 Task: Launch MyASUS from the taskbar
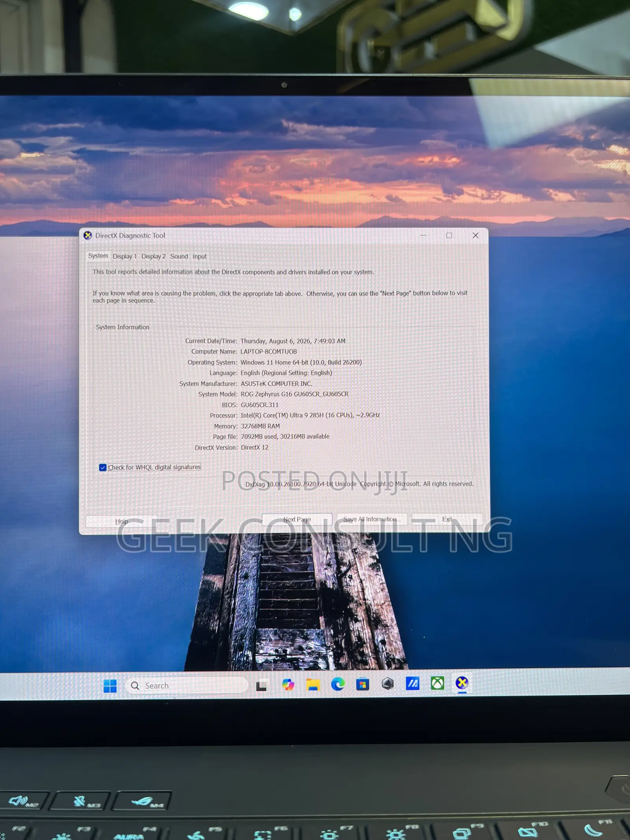[x=413, y=683]
